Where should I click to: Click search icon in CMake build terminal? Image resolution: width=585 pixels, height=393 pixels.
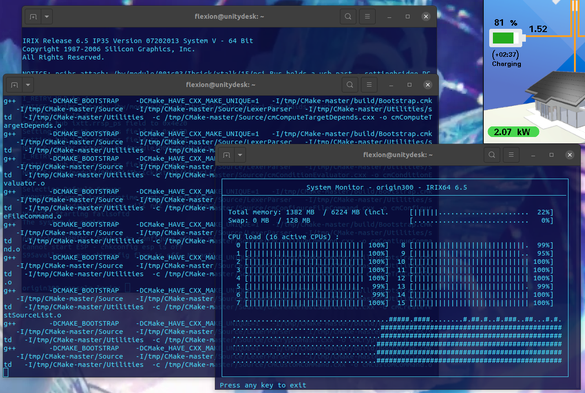point(350,85)
